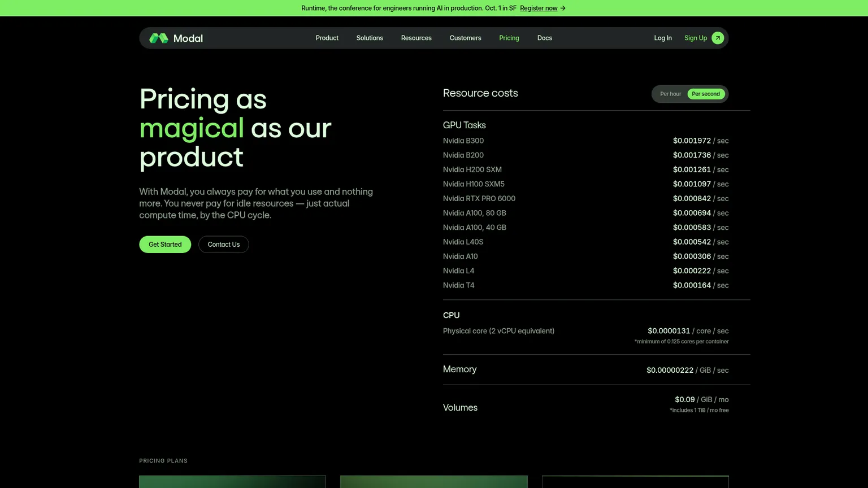
Task: Click the $0.001097 price value
Action: click(692, 184)
